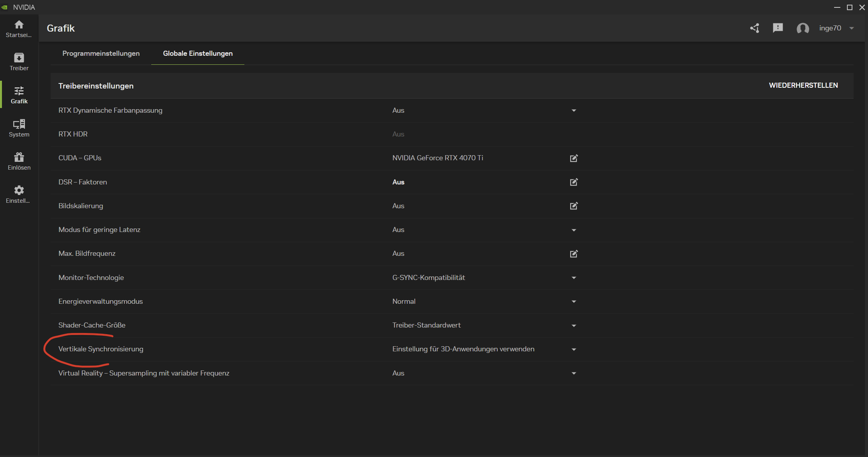
Task: Open the Startseite home sidebar icon
Action: click(x=19, y=29)
